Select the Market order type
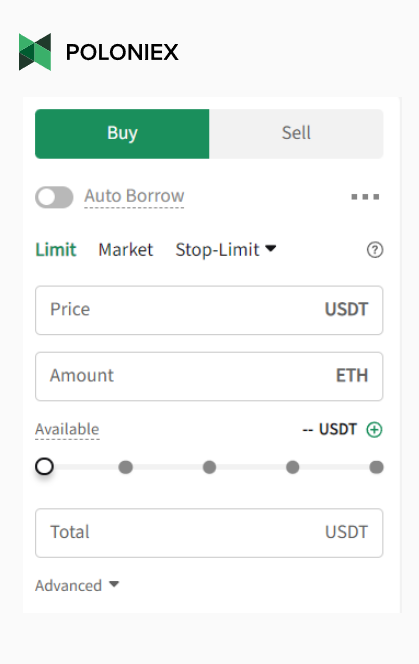This screenshot has height=664, width=419. coord(126,249)
